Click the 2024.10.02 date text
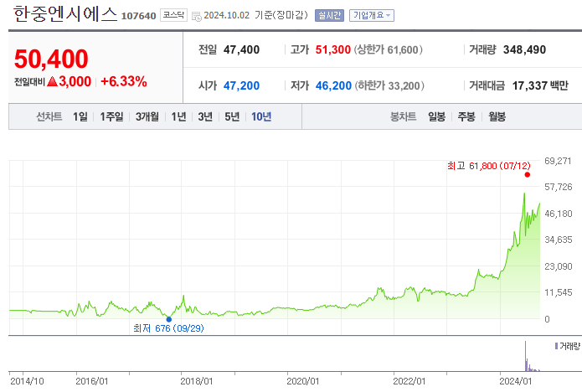 pyautogui.click(x=226, y=16)
